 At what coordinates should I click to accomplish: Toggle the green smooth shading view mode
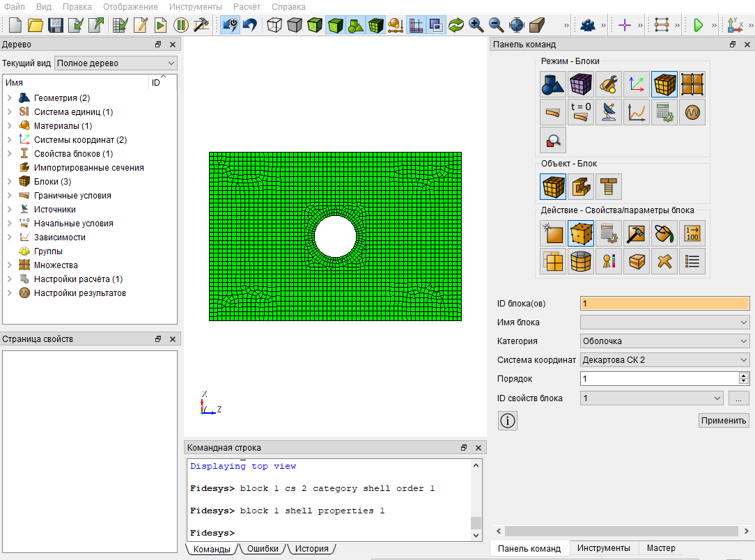tap(336, 25)
